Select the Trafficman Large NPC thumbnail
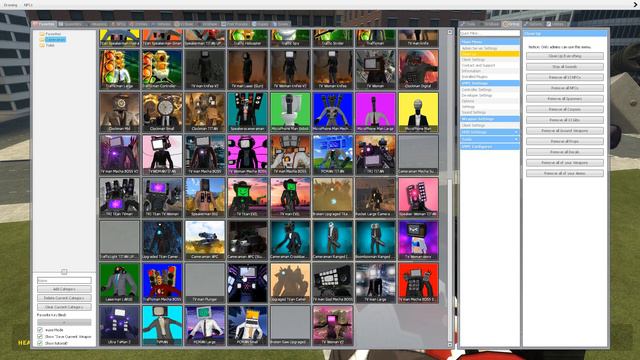Screen dimensions: 640x360 [x=120, y=69]
